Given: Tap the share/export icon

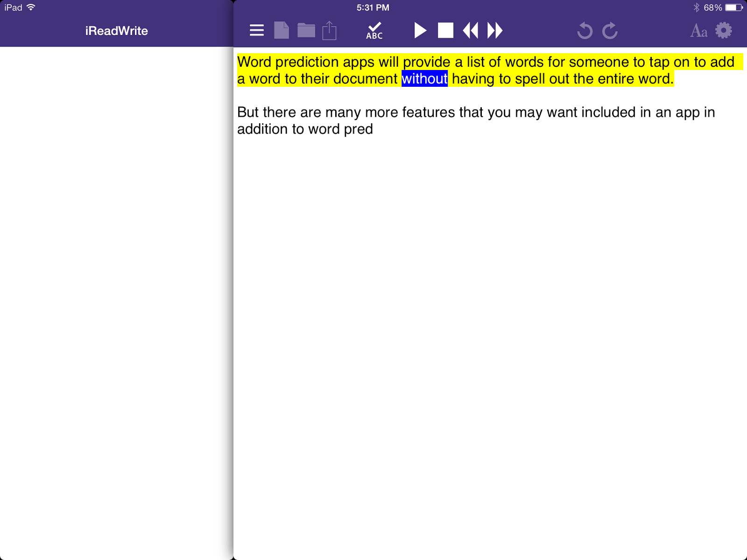Looking at the screenshot, I should (x=330, y=30).
